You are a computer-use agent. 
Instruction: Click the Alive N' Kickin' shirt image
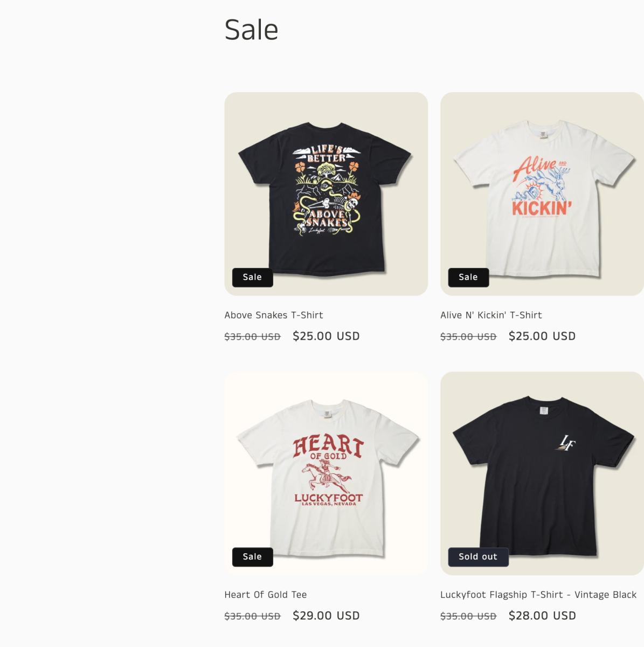point(542,193)
